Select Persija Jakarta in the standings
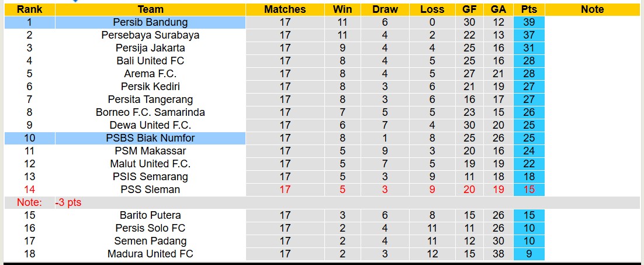The image size is (644, 265). 150,48
